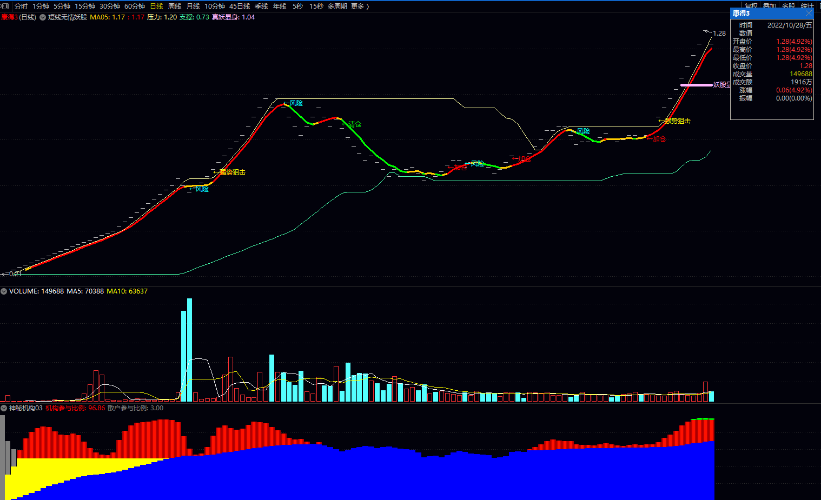Select the 1分钟 period tab
This screenshot has height=500, width=821.
point(40,6)
